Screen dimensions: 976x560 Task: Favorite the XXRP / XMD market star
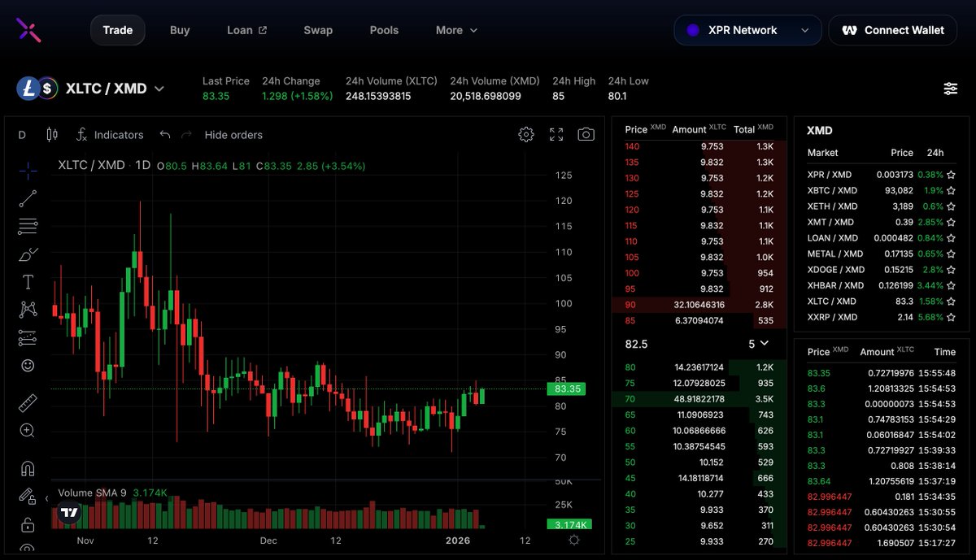[951, 318]
